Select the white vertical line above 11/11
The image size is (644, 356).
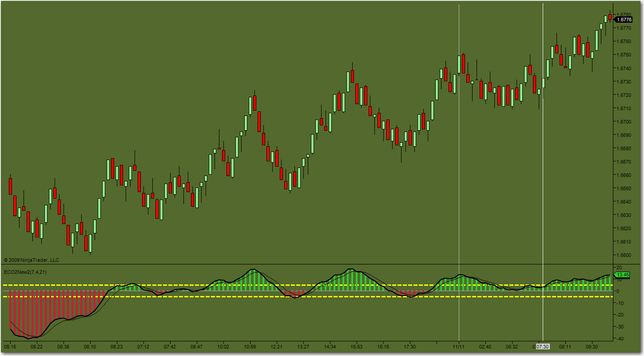click(x=459, y=173)
